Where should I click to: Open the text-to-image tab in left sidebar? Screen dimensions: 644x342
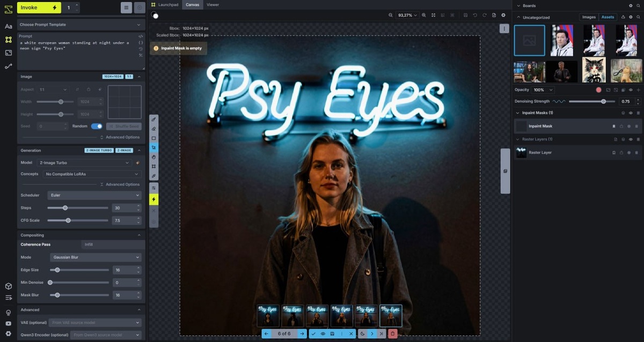click(x=8, y=26)
